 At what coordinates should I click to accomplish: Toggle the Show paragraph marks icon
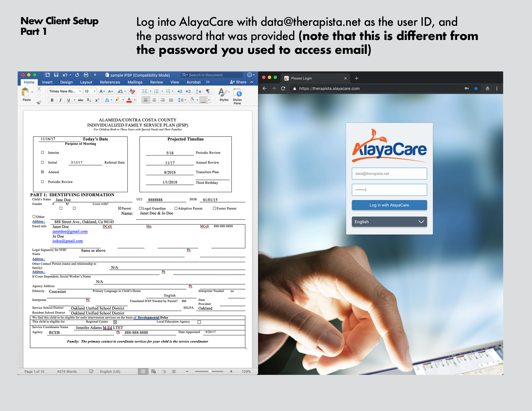(x=208, y=91)
